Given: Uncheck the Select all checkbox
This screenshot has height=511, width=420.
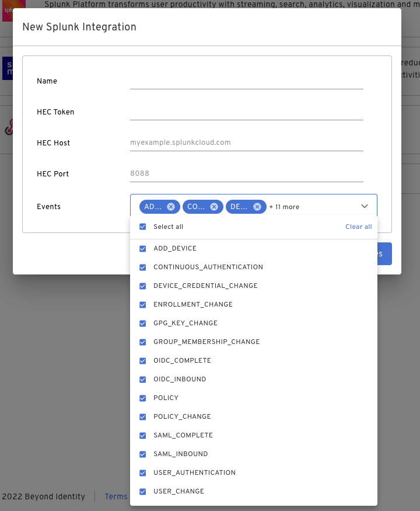Looking at the screenshot, I should pos(143,227).
